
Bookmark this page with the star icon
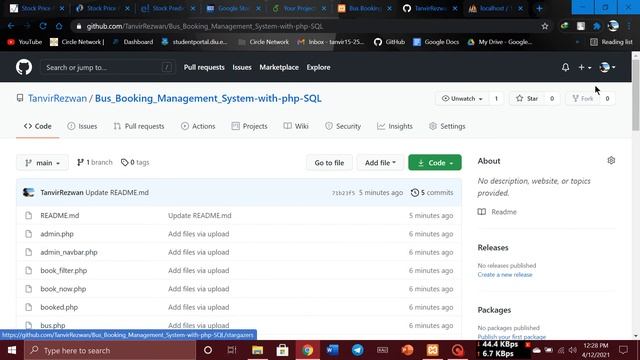(545, 26)
